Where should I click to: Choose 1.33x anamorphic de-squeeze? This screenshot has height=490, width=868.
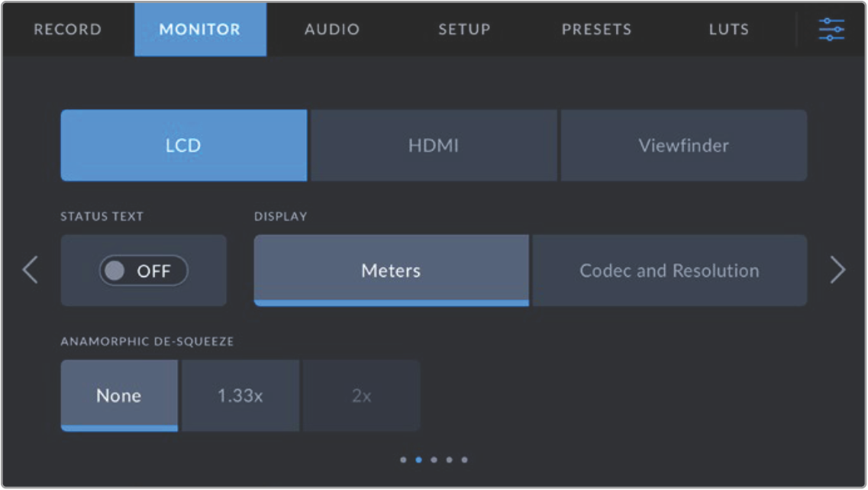(240, 395)
